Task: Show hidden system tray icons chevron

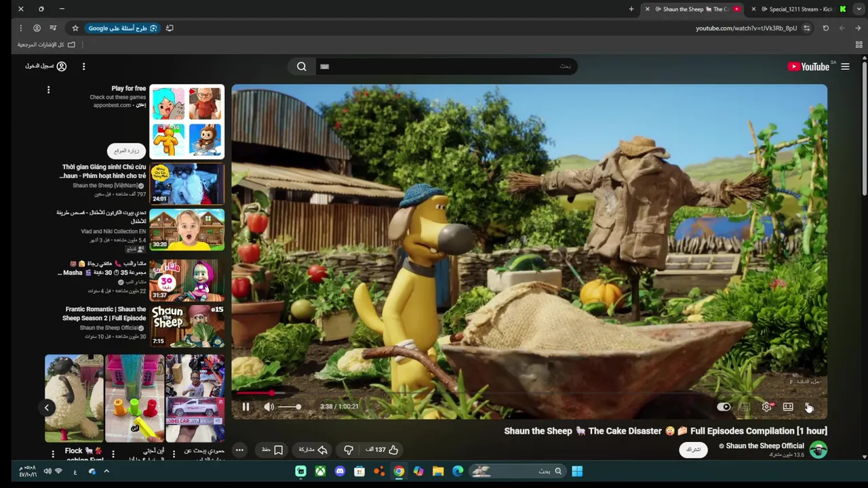Action: coord(106,471)
